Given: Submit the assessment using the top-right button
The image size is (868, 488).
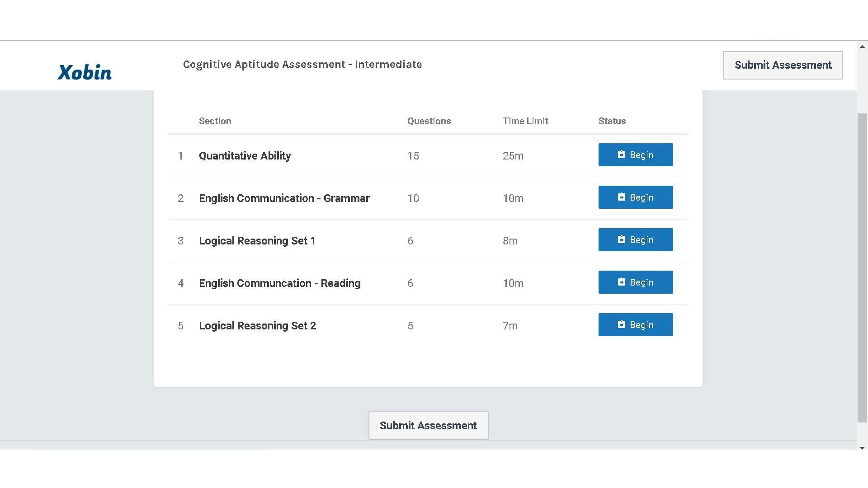Looking at the screenshot, I should (783, 65).
